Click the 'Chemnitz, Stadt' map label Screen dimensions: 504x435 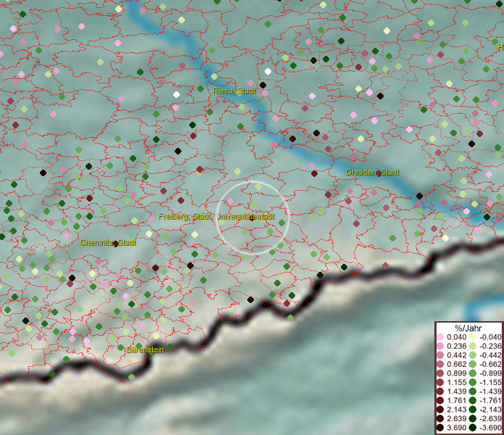point(108,242)
